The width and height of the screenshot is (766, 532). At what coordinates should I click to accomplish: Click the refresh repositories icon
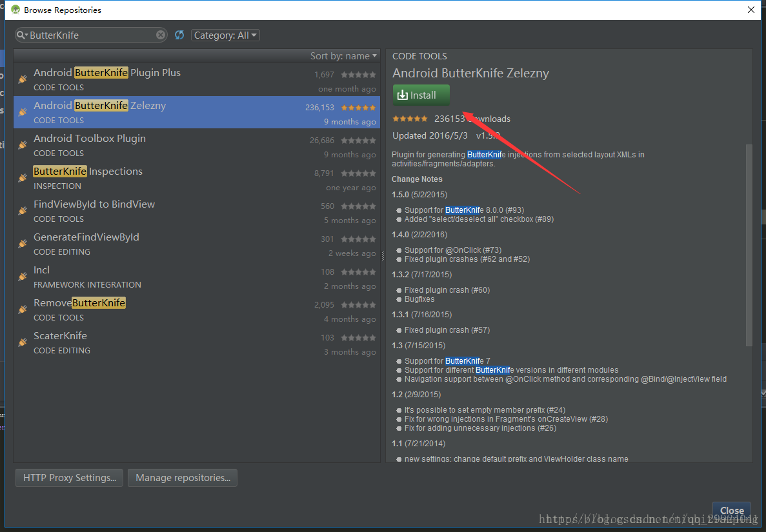(x=179, y=35)
